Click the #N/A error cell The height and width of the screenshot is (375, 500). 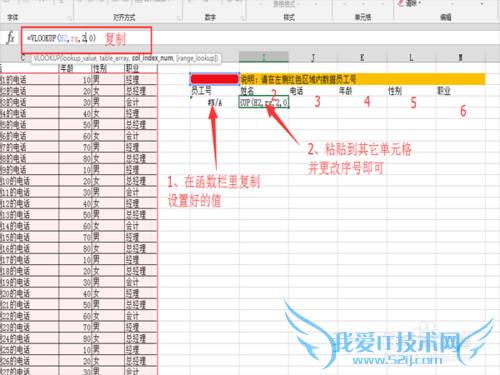pyautogui.click(x=214, y=102)
